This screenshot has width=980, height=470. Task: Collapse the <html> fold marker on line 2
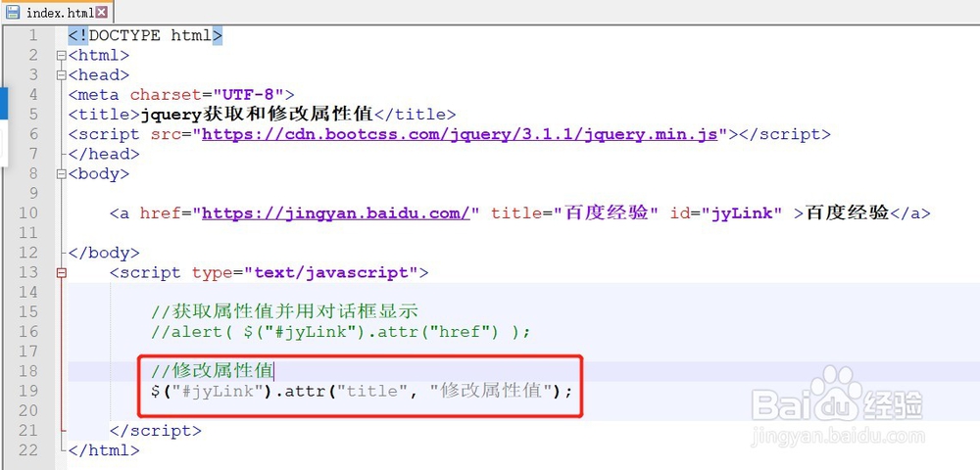coord(61,56)
